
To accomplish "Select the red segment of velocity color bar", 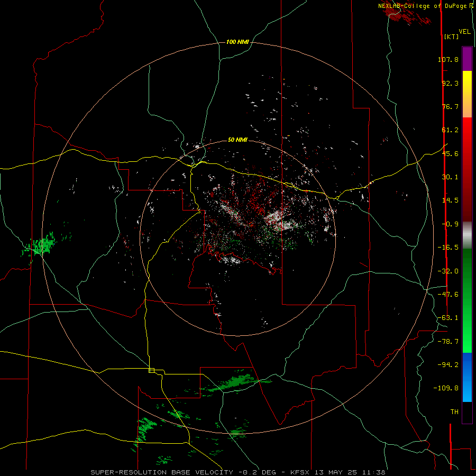I will (x=467, y=169).
